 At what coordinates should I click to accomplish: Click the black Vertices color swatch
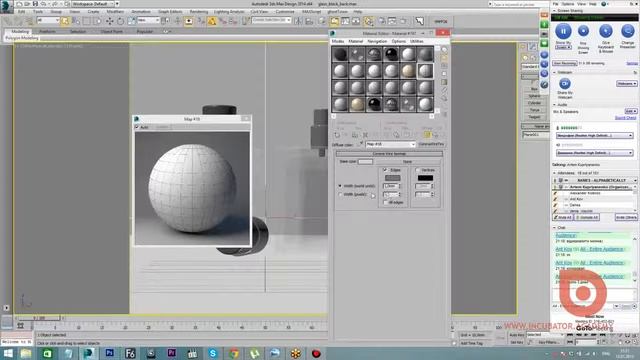pos(425,178)
